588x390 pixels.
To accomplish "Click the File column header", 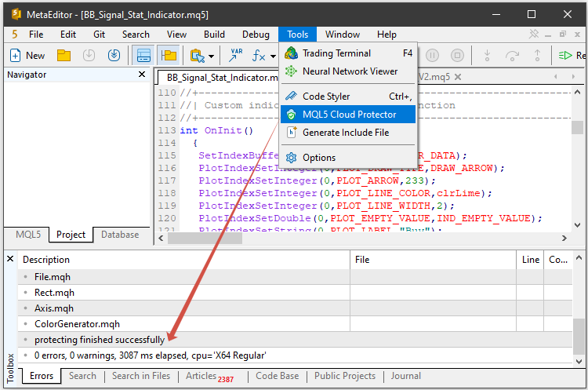I will coord(433,260).
